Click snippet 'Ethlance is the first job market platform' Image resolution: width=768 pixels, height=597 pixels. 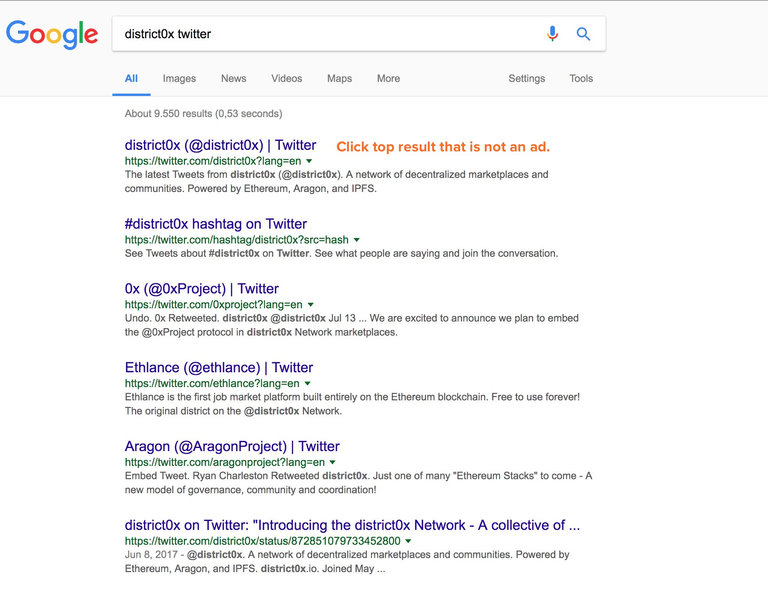[352, 404]
